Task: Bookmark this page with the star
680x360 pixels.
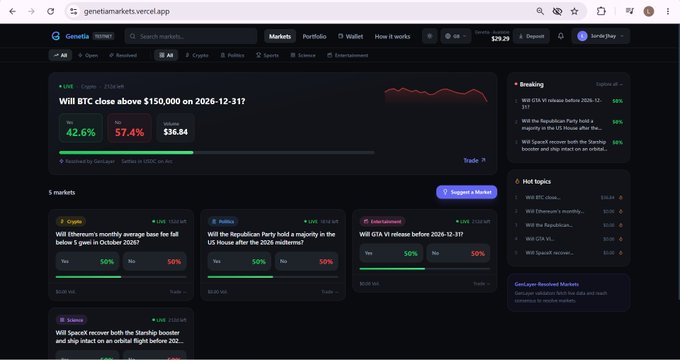Action: [x=575, y=11]
